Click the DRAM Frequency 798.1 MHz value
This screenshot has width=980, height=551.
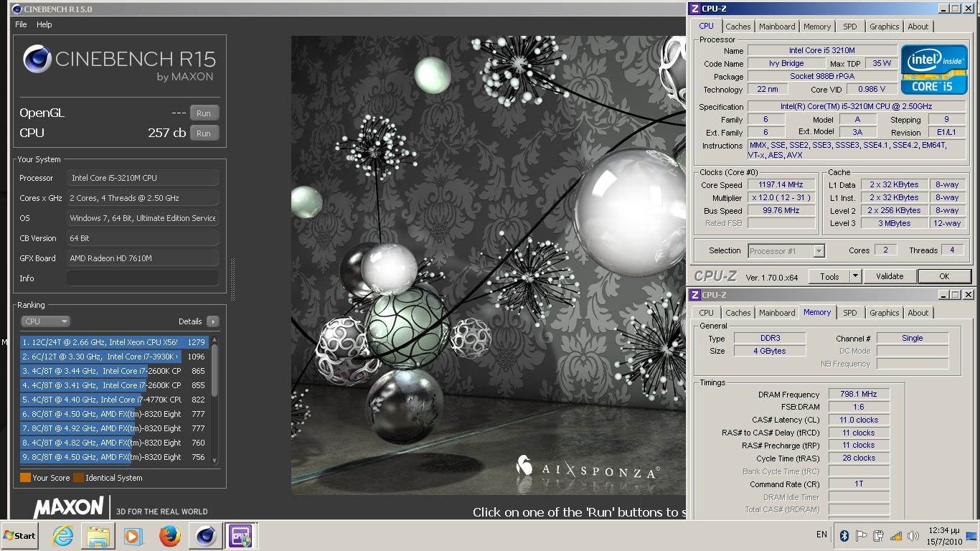pos(859,394)
